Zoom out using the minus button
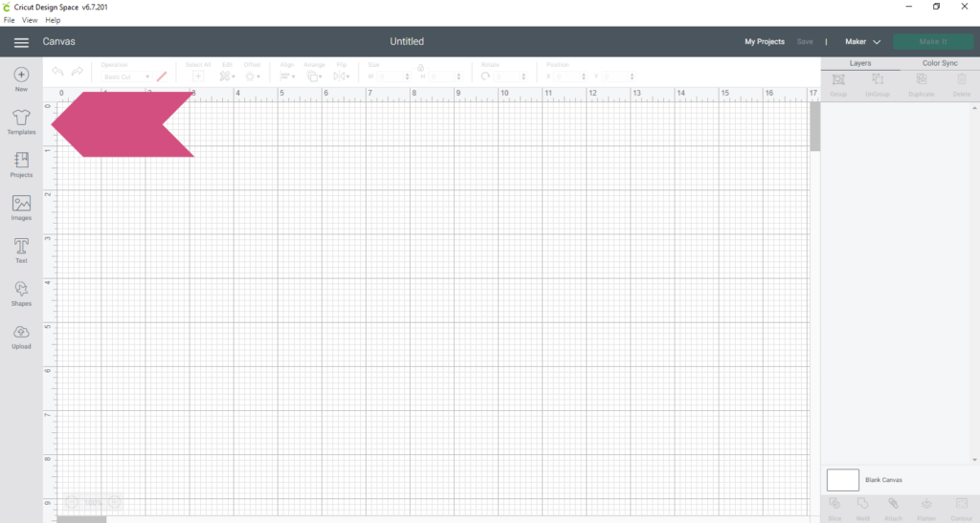 pyautogui.click(x=72, y=502)
